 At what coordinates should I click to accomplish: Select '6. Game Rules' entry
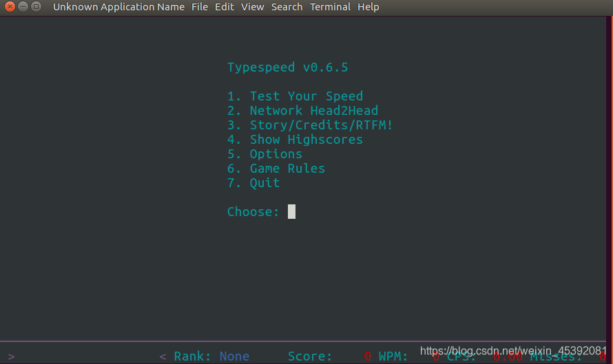(x=276, y=169)
